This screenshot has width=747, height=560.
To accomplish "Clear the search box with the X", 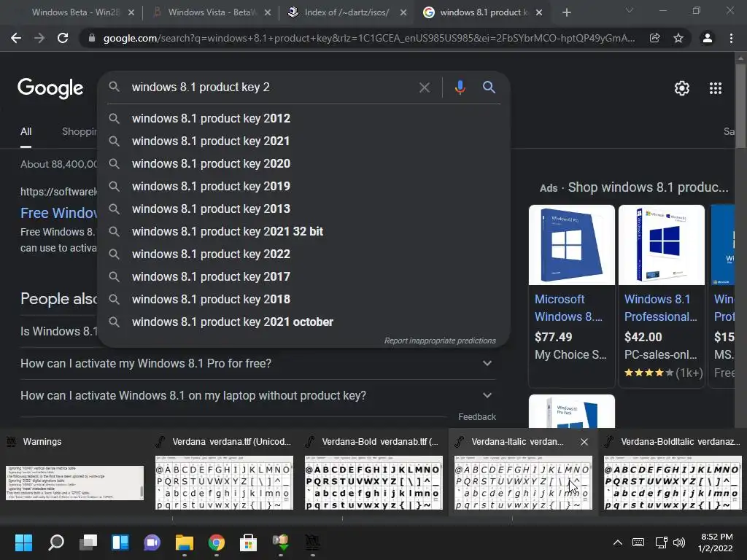I will [x=424, y=87].
